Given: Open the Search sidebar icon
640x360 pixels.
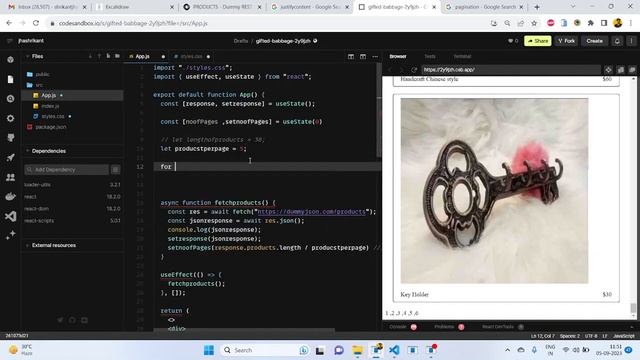Looking at the screenshot, I should click(x=11, y=99).
